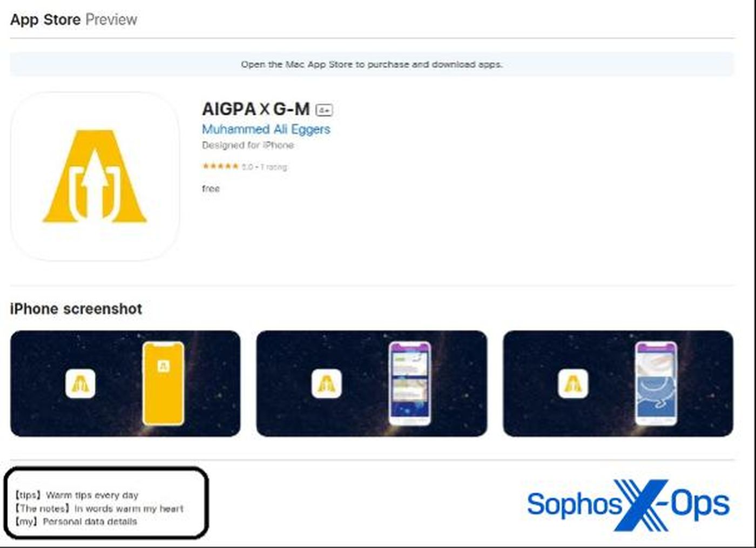Click the free price label

coord(211,188)
